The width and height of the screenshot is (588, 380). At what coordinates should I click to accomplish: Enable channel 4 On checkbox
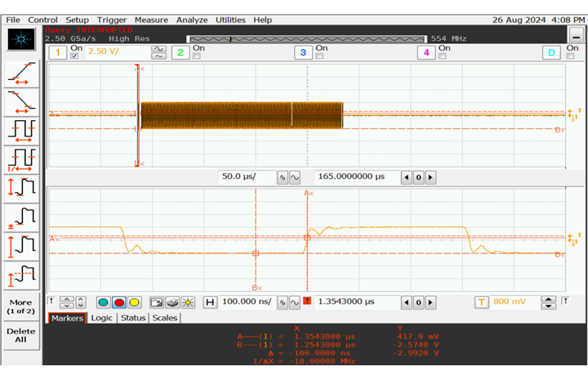pos(442,56)
